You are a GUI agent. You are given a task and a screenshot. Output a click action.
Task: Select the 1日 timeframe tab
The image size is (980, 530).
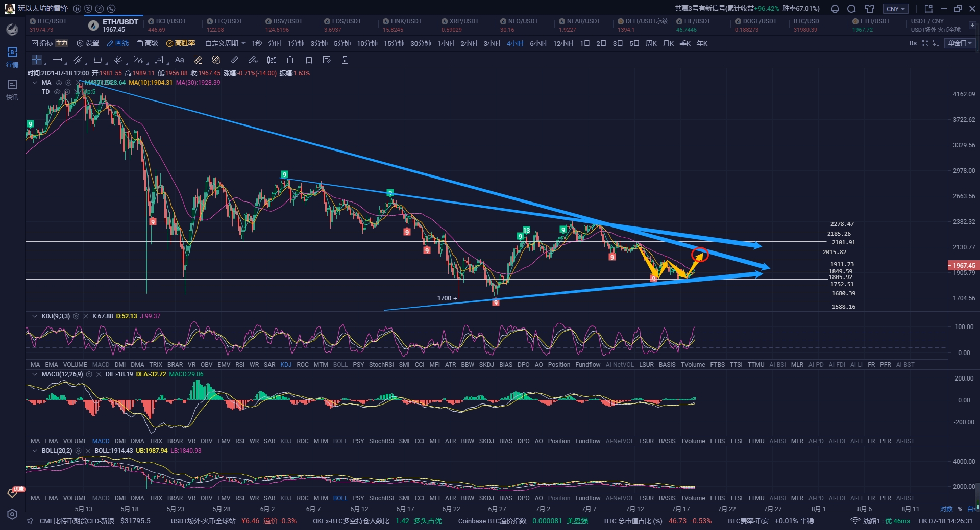coord(585,43)
